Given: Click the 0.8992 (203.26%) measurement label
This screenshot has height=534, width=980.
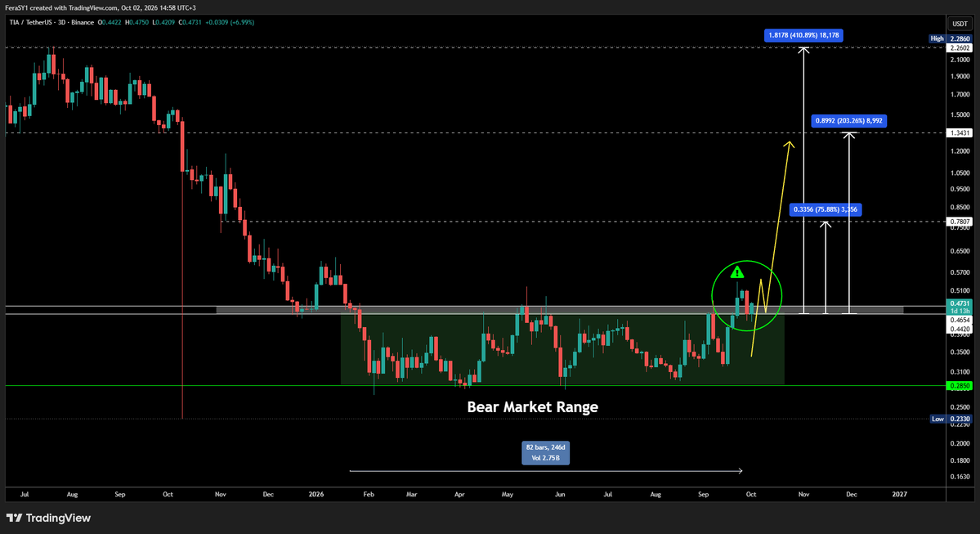Looking at the screenshot, I should (x=848, y=121).
